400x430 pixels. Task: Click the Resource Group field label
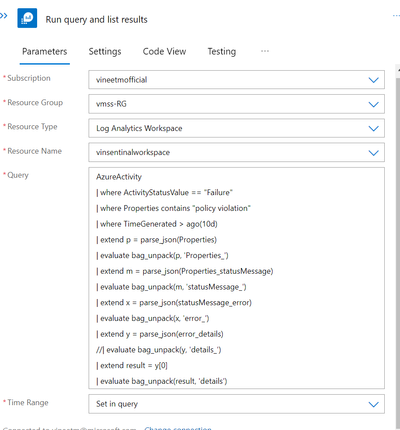pyautogui.click(x=35, y=102)
